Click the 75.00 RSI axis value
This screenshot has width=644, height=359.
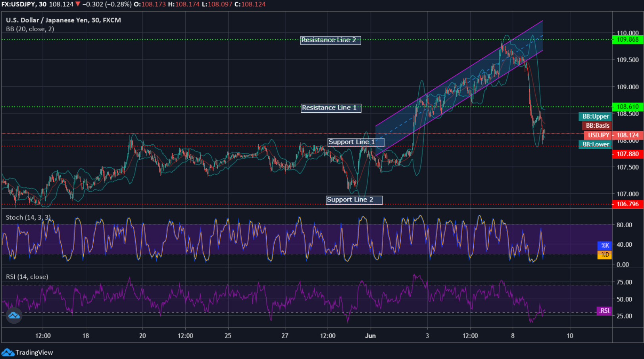click(624, 282)
